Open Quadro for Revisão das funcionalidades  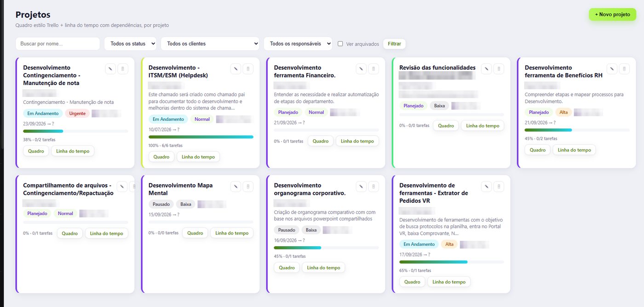(x=446, y=125)
